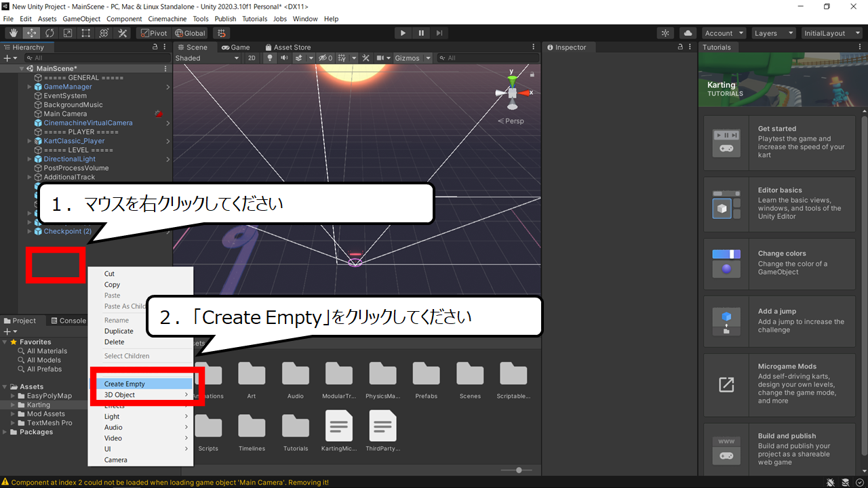Lock the Inspector panel

tap(680, 47)
